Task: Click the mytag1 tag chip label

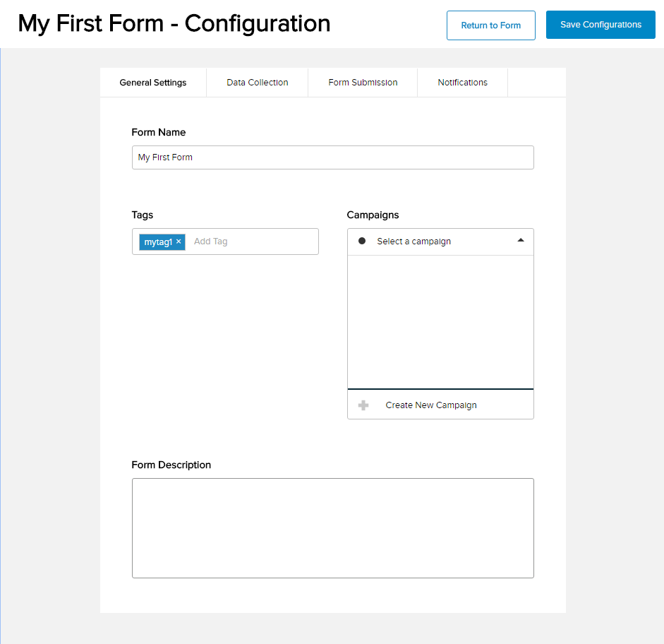Action: (158, 242)
